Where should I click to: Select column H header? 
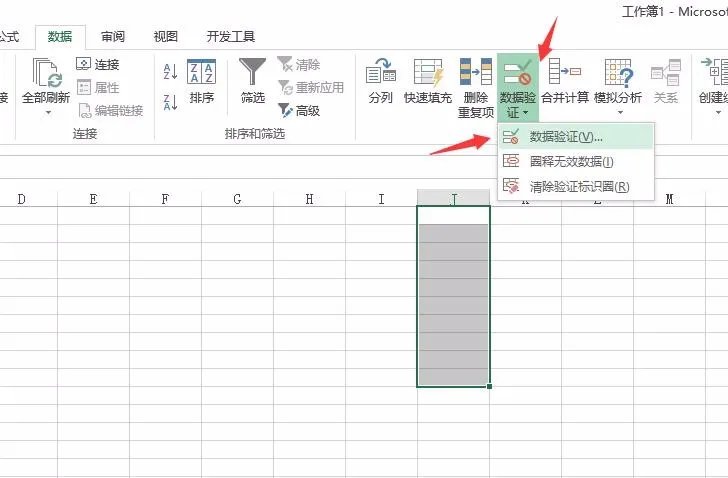coord(309,199)
